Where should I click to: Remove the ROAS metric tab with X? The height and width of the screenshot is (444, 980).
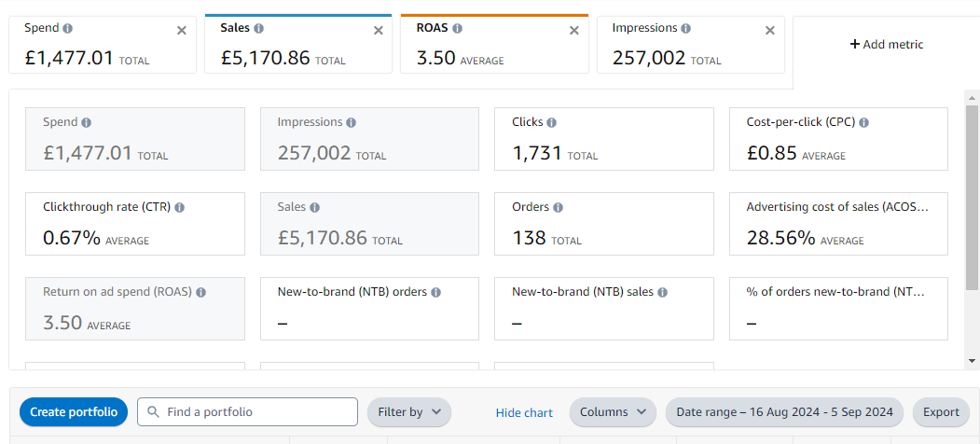pyautogui.click(x=573, y=31)
